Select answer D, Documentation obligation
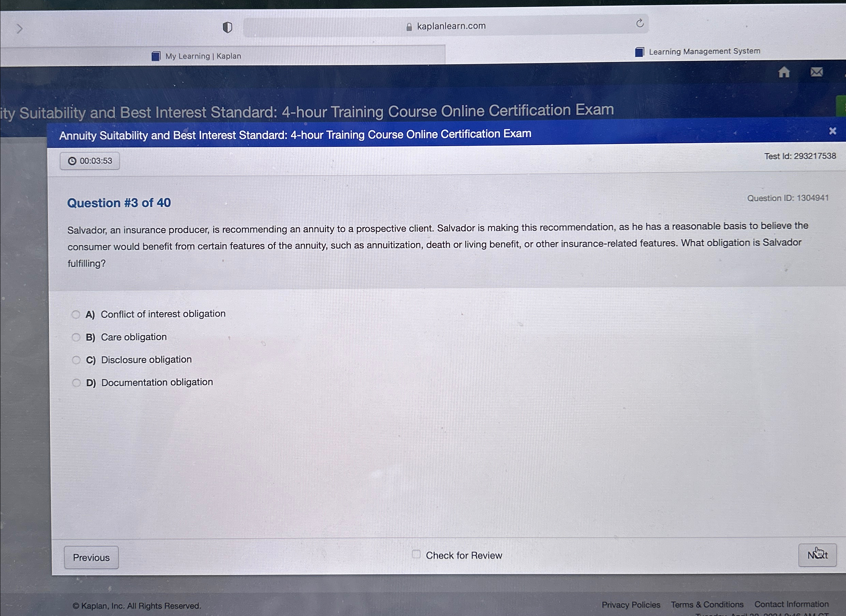Viewport: 846px width, 616px height. 76,382
